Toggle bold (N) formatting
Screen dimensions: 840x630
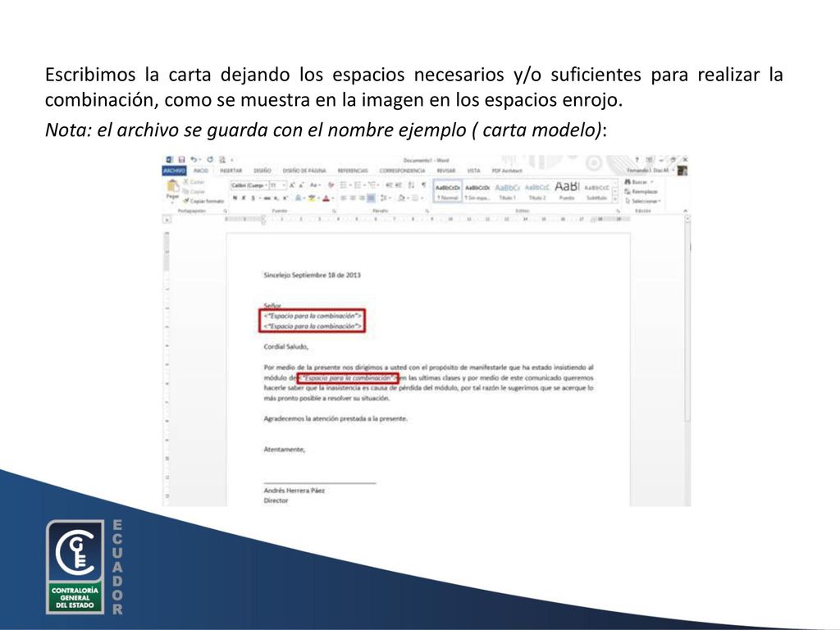click(235, 199)
